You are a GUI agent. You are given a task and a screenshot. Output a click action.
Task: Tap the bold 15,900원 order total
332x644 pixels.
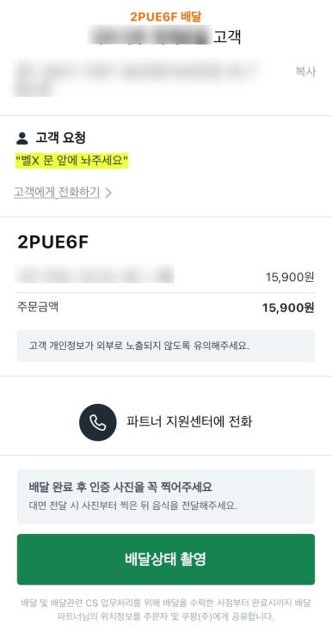tap(288, 308)
